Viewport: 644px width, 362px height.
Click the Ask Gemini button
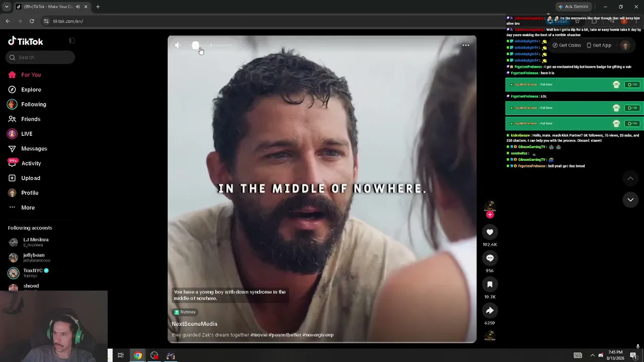point(573,7)
